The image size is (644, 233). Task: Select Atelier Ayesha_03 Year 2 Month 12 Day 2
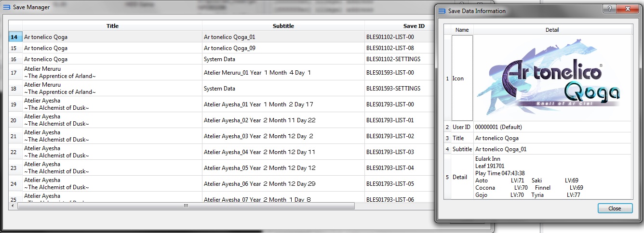tap(283, 136)
